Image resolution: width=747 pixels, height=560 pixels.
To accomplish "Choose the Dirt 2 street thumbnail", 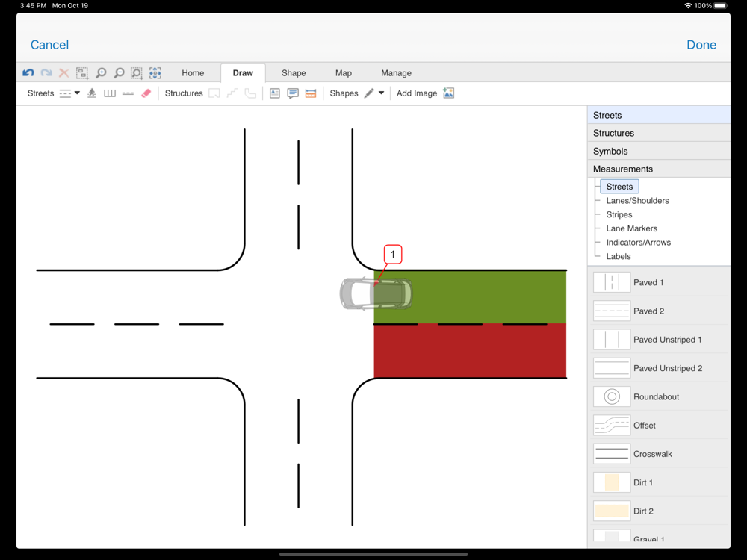I will (x=612, y=511).
